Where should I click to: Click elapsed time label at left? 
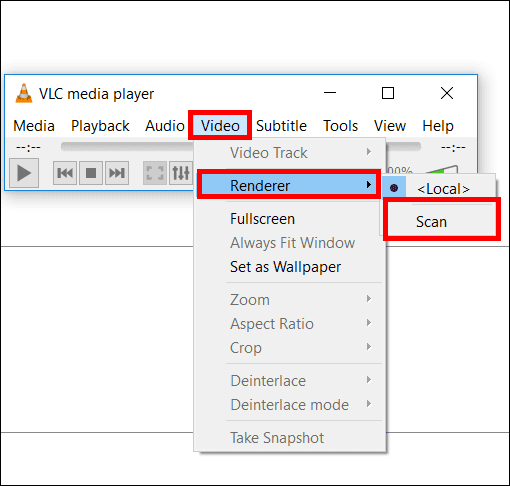(28, 147)
